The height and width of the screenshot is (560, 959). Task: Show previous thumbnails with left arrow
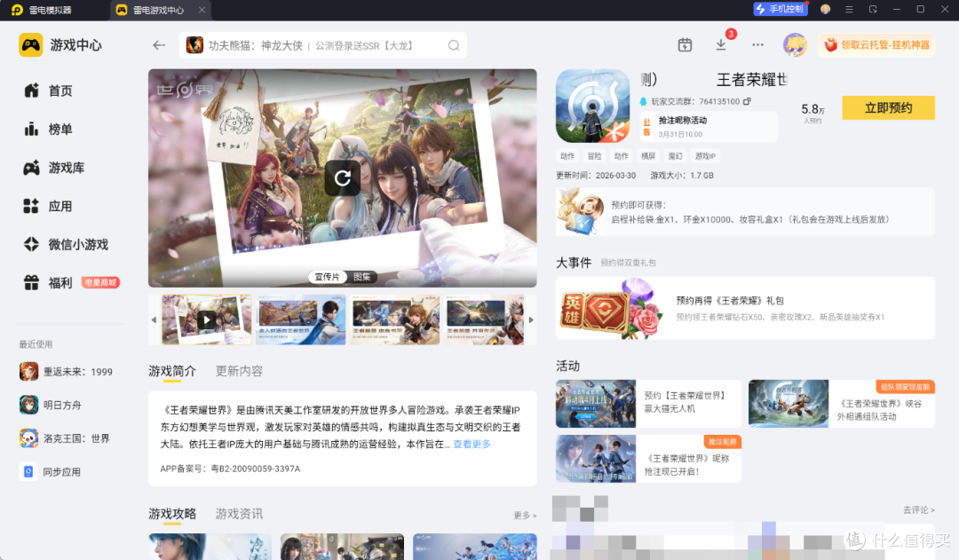[x=154, y=319]
